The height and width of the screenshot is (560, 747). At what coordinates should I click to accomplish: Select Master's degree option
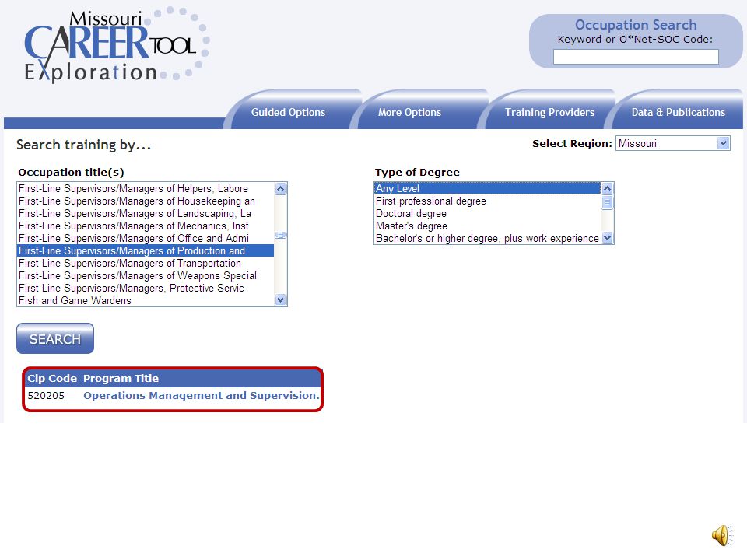click(x=487, y=226)
